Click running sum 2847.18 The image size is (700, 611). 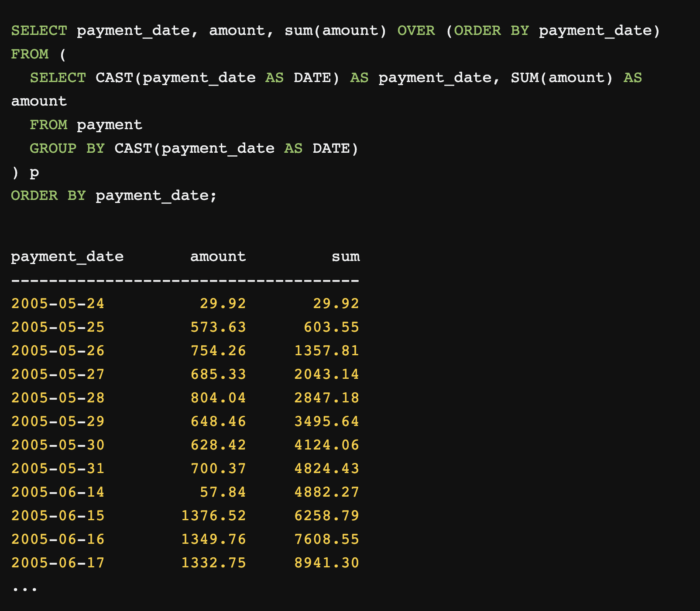point(327,398)
